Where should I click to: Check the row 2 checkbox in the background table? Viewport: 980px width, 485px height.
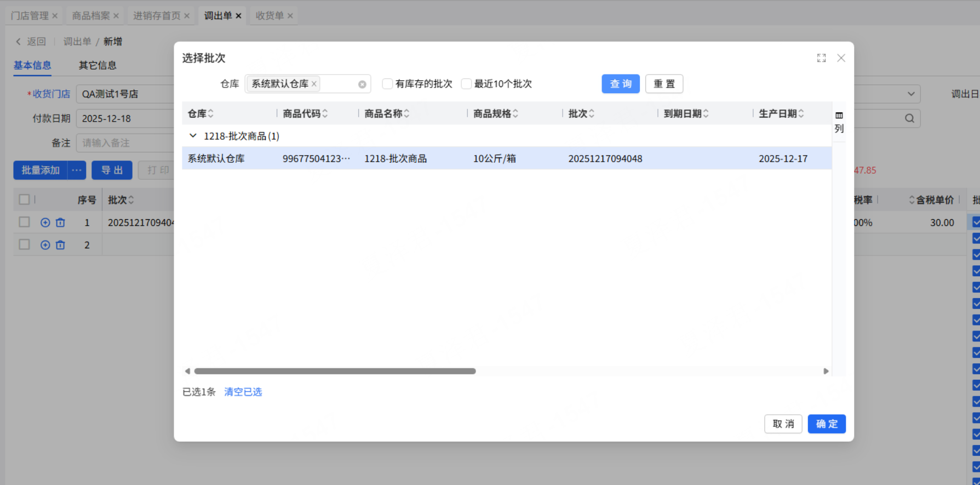[x=24, y=244]
